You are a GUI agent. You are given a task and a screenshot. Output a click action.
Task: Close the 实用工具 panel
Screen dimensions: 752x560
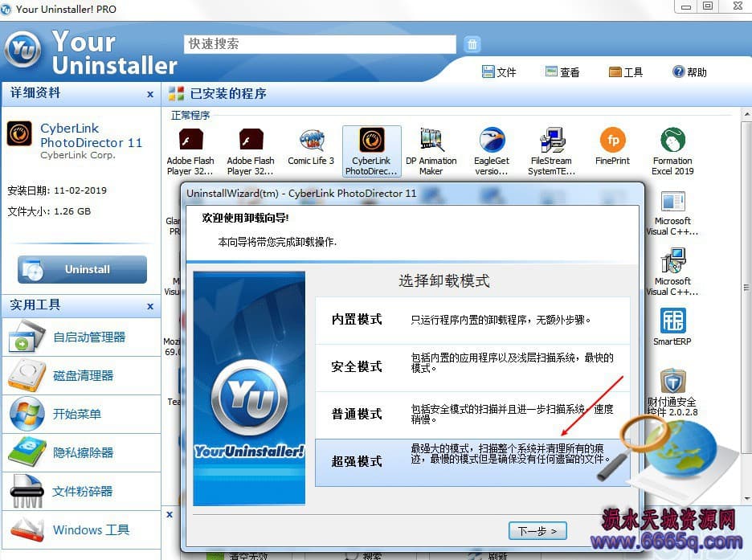(x=150, y=306)
